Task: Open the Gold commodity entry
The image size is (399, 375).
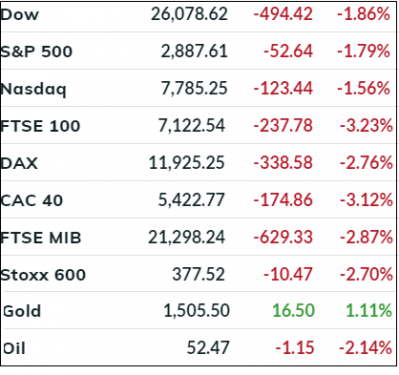Action: pos(22,311)
